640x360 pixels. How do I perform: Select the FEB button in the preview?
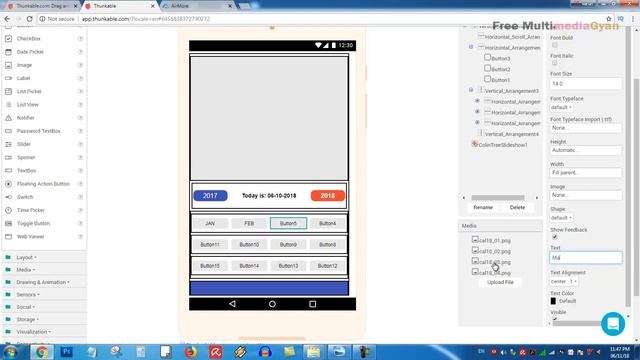tap(249, 224)
